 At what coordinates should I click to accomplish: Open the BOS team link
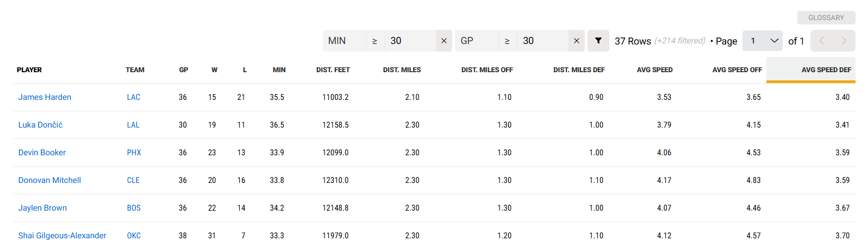coord(134,208)
